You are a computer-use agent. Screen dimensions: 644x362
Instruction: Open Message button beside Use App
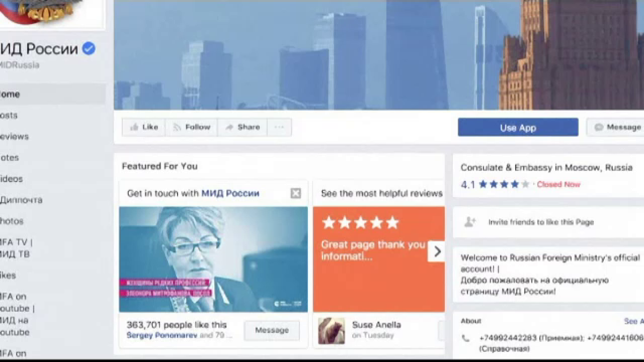pyautogui.click(x=617, y=127)
